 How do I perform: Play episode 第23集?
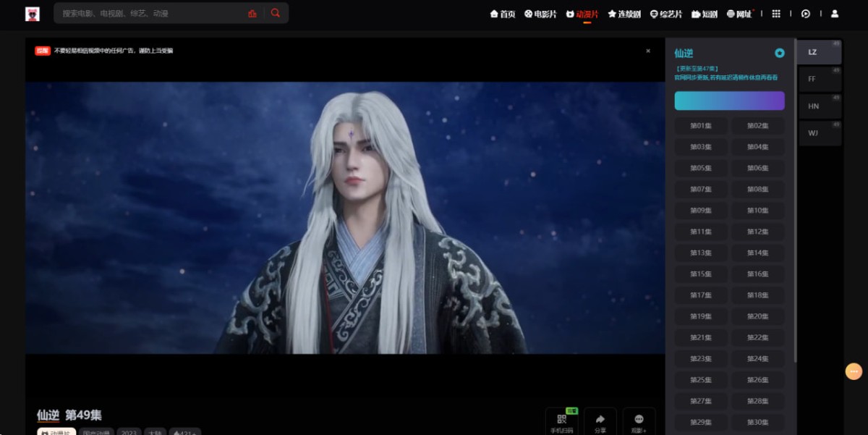point(701,359)
